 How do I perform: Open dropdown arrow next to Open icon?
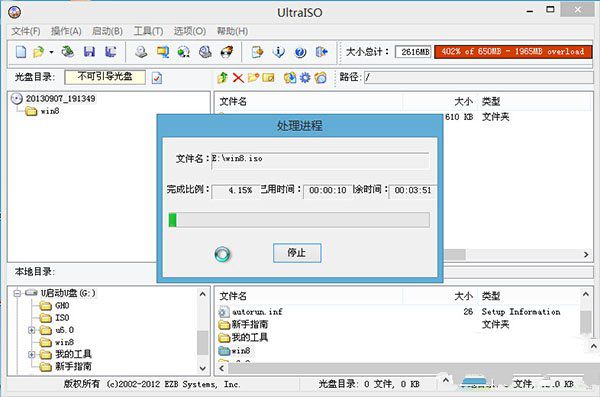point(51,52)
